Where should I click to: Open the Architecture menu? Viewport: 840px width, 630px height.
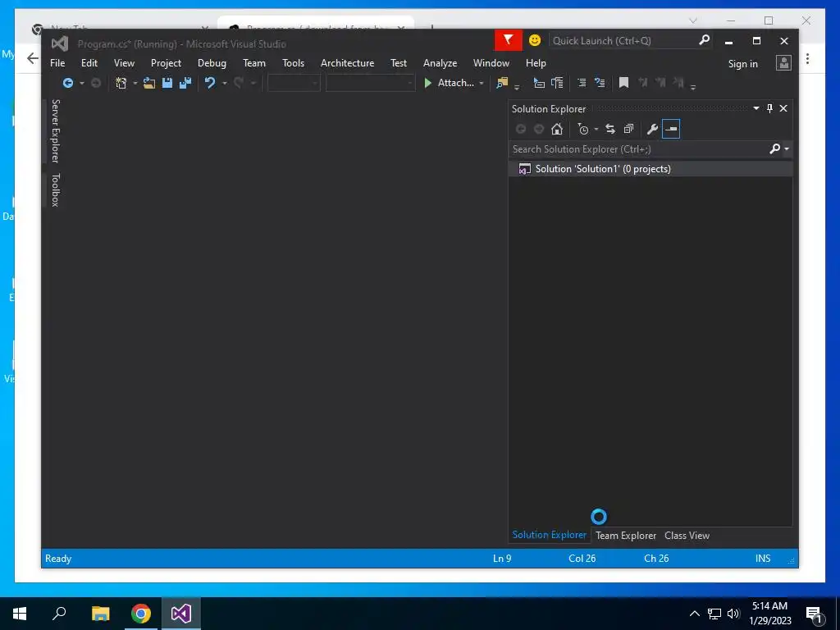pos(347,63)
